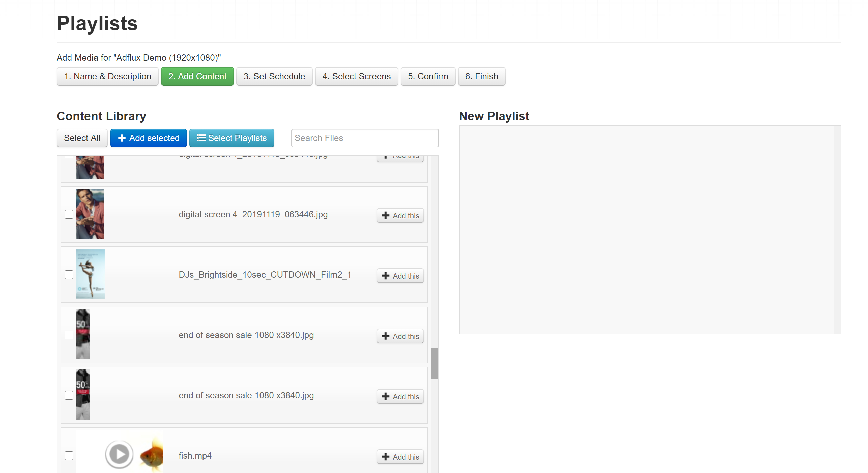Focus the Search Files input field

364,138
